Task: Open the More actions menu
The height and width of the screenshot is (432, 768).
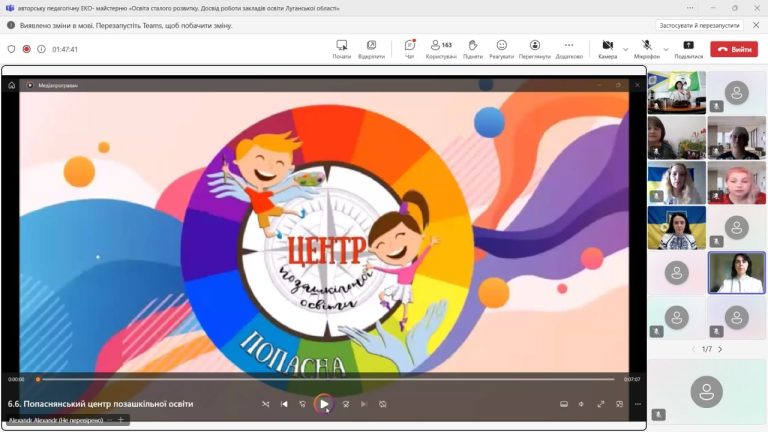Action: pyautogui.click(x=569, y=48)
